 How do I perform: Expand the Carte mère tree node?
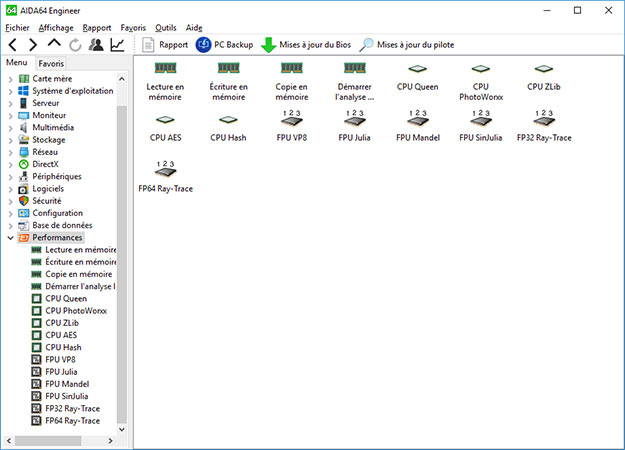point(10,79)
